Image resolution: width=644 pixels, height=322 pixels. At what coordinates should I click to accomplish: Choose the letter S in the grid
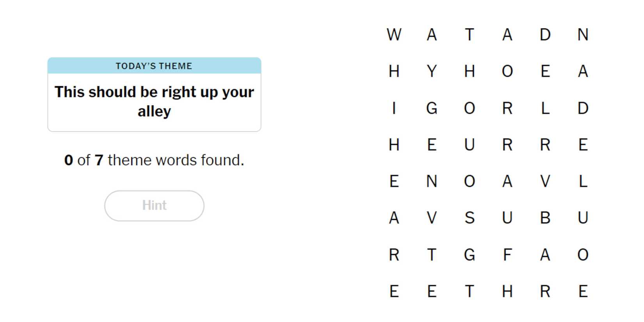(x=470, y=218)
